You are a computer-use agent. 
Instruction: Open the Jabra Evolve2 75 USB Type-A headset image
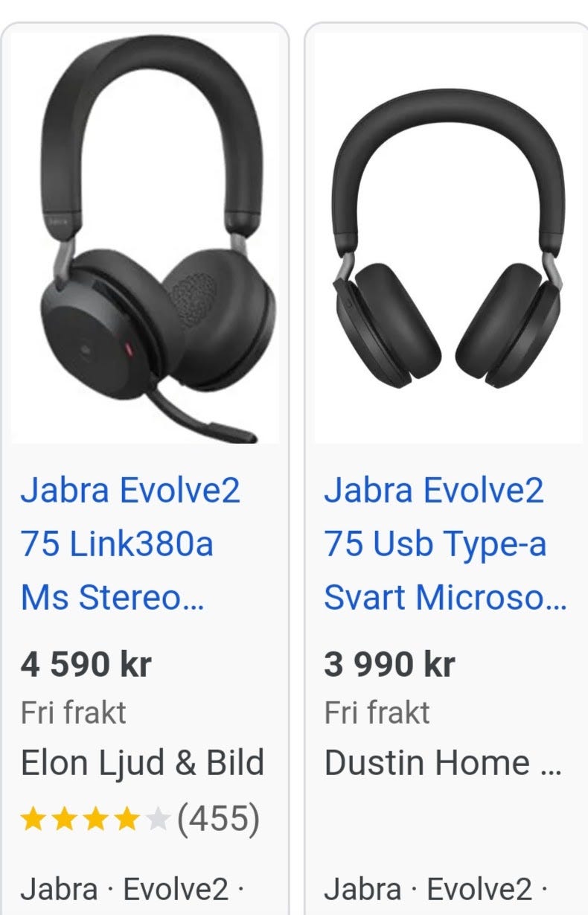coord(450,237)
